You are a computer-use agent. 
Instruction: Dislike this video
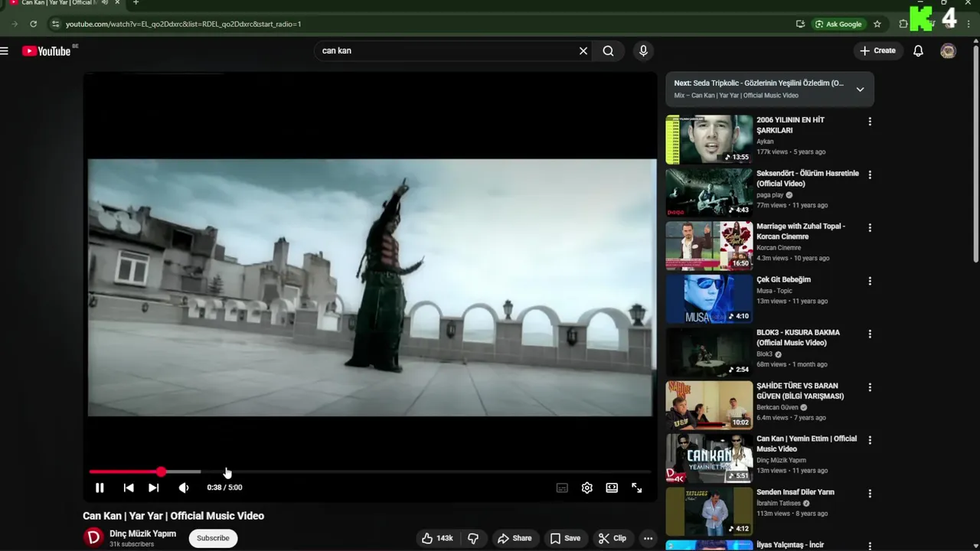[x=473, y=538]
